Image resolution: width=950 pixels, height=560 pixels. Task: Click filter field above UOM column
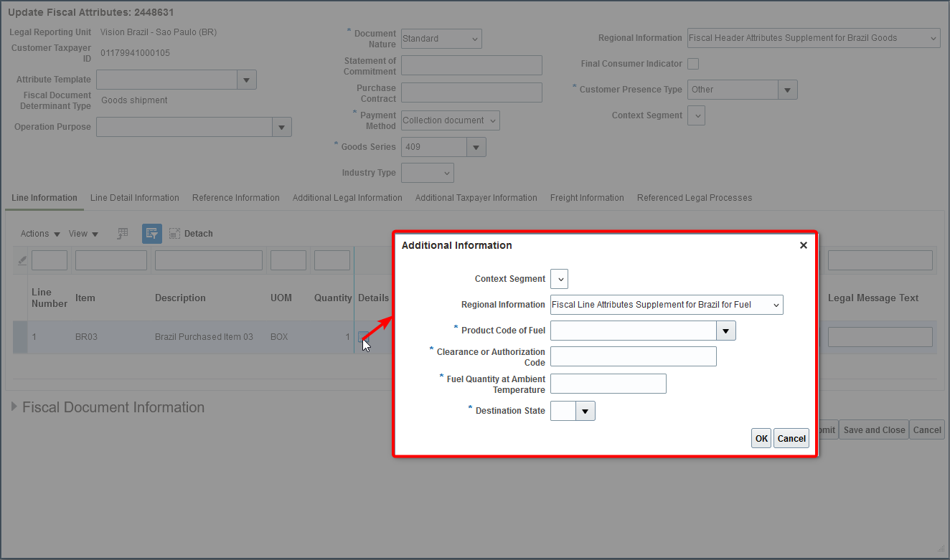point(288,260)
